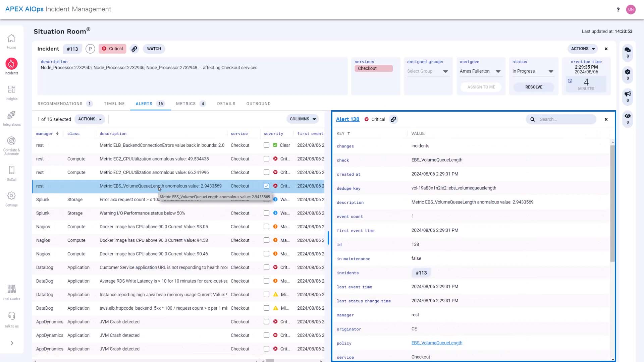Click the announcements megaphone icon
The width and height of the screenshot is (644, 362).
click(x=628, y=94)
